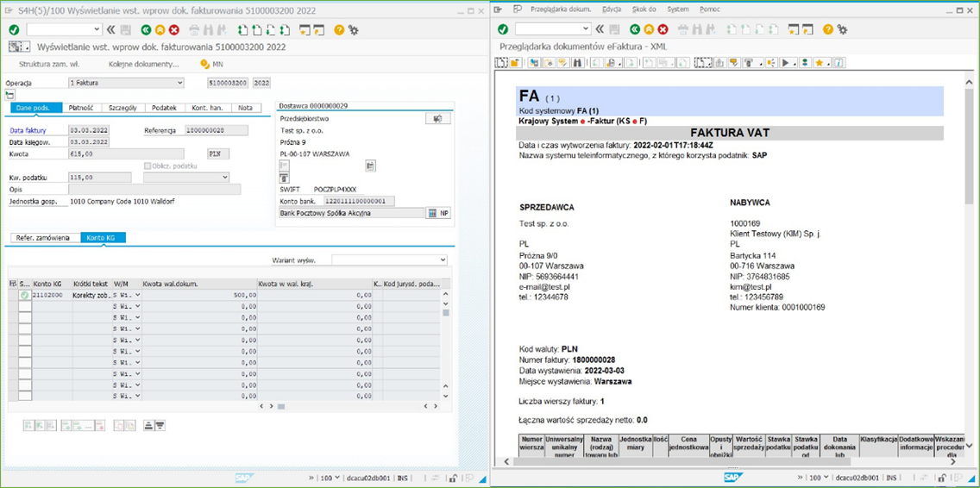Click the yellow Help icon in left window
Image resolution: width=980 pixels, height=488 pixels.
[339, 30]
